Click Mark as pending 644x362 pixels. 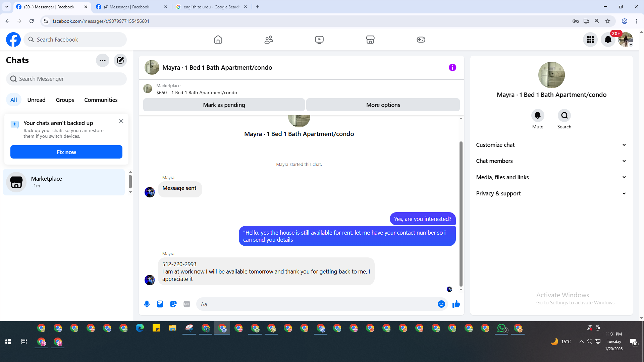pos(224,105)
